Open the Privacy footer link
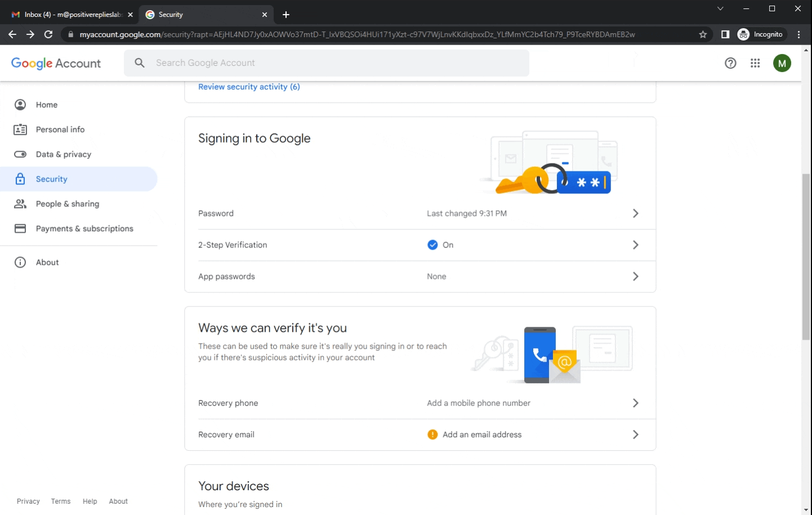812x515 pixels. click(28, 501)
